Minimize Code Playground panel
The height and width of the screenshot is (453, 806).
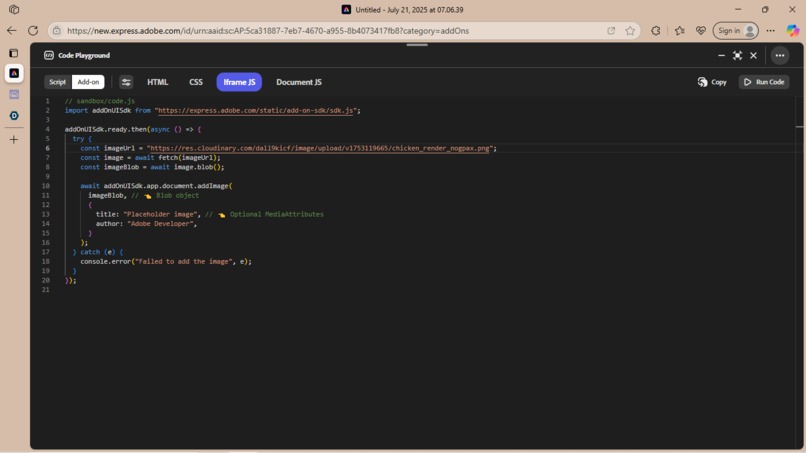(x=721, y=55)
